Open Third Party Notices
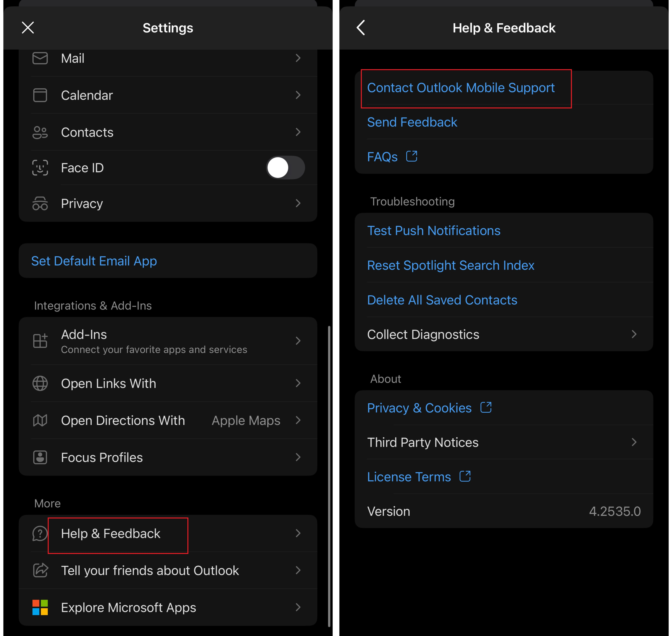The image size is (672, 636). point(504,442)
